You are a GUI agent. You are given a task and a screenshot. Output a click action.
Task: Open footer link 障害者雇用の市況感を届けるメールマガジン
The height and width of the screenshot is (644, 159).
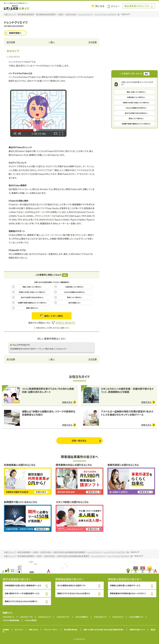[x=132, y=594]
